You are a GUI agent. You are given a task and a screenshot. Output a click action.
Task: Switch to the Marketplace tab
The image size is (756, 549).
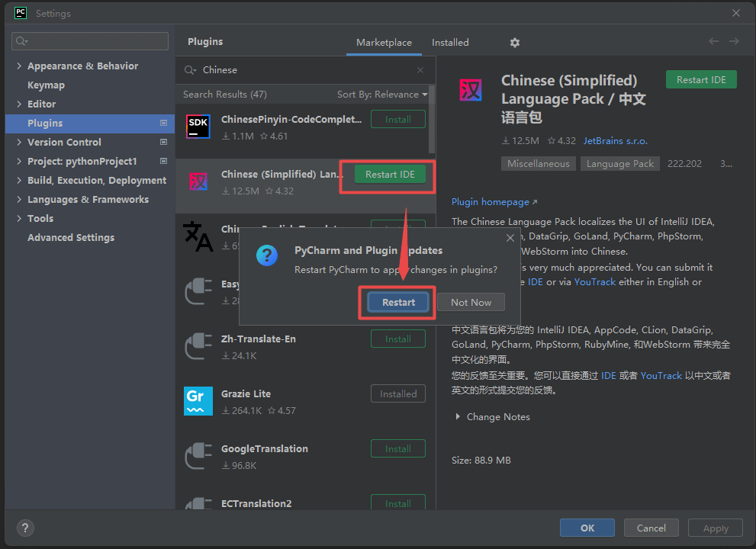(x=384, y=43)
